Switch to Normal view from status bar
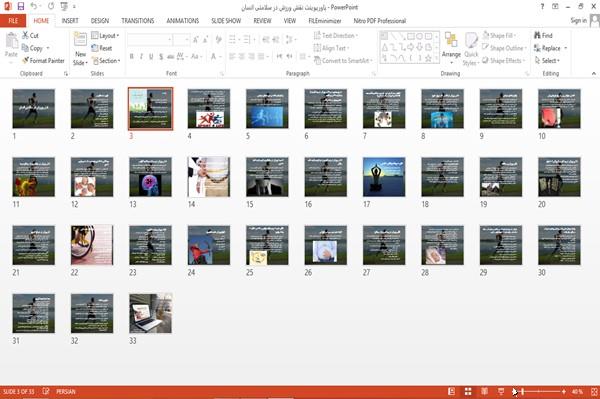The height and width of the screenshot is (399, 600). pos(452,391)
